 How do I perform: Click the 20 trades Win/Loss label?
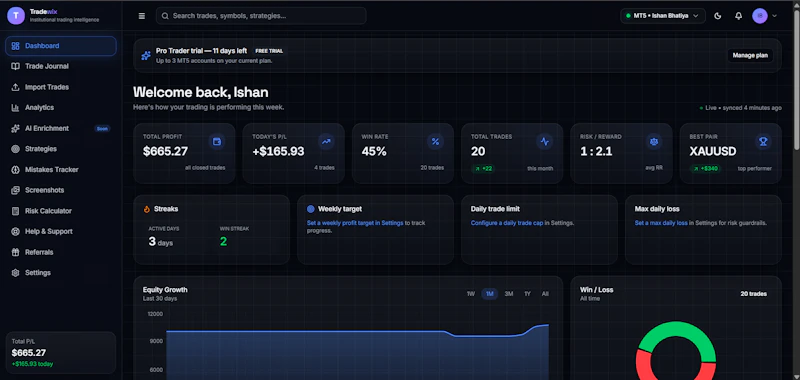click(x=754, y=294)
